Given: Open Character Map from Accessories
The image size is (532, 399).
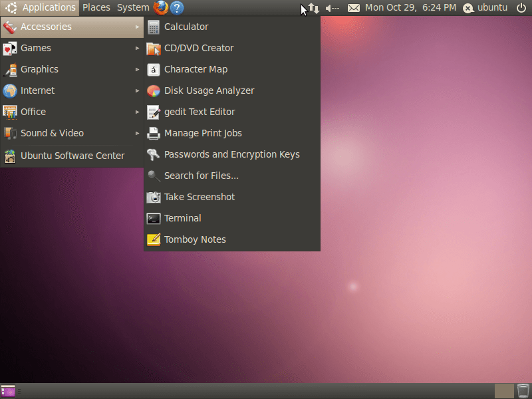Looking at the screenshot, I should [232, 70].
